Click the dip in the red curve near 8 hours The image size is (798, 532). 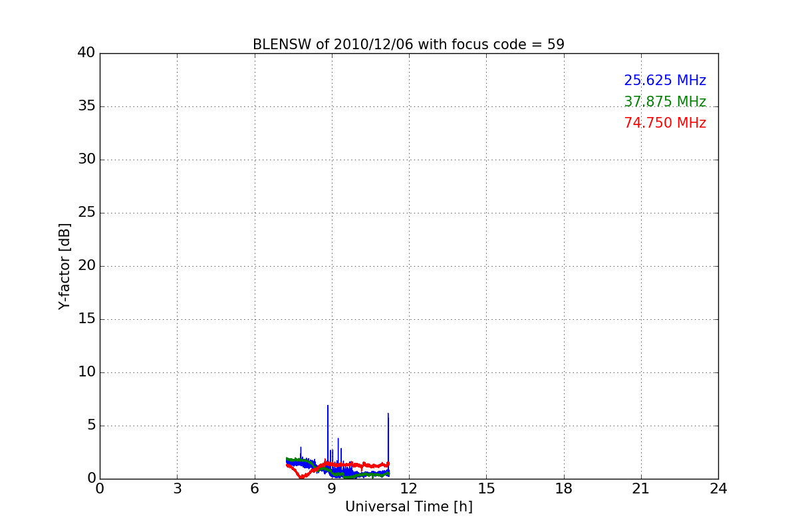302,475
